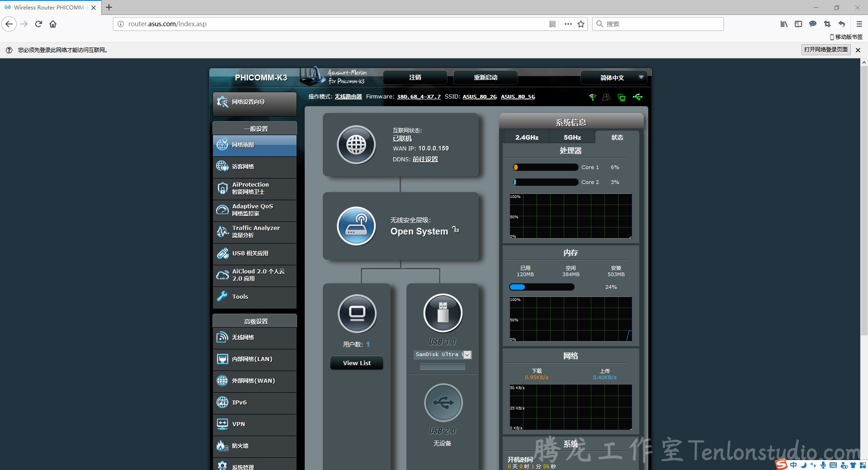Open page actions three-dot menu
This screenshot has width=868, height=470.
[568, 24]
